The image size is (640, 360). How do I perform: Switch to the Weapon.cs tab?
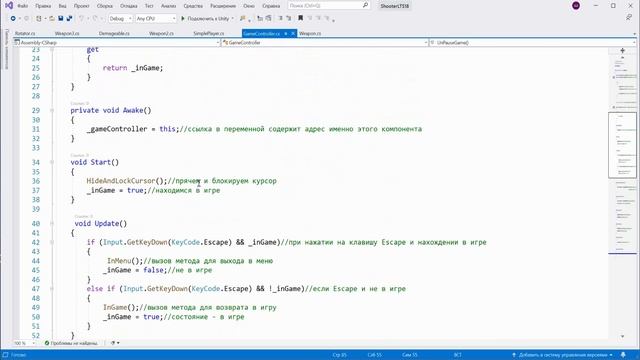pyautogui.click(x=310, y=33)
